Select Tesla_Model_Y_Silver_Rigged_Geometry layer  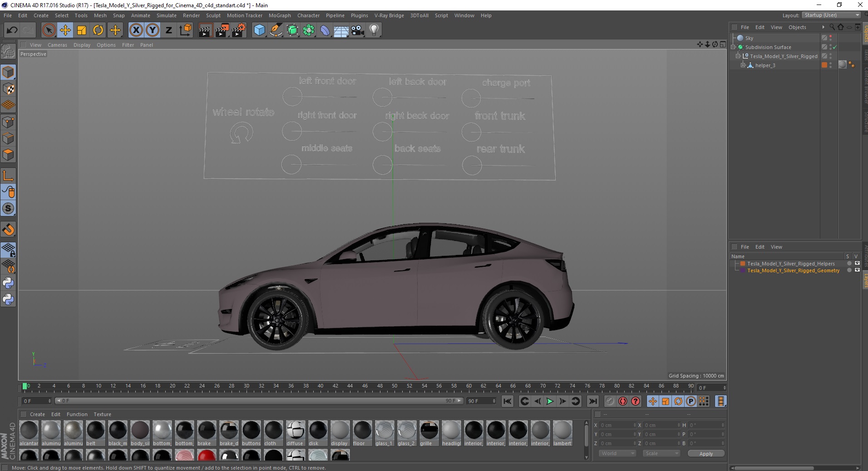click(x=793, y=270)
